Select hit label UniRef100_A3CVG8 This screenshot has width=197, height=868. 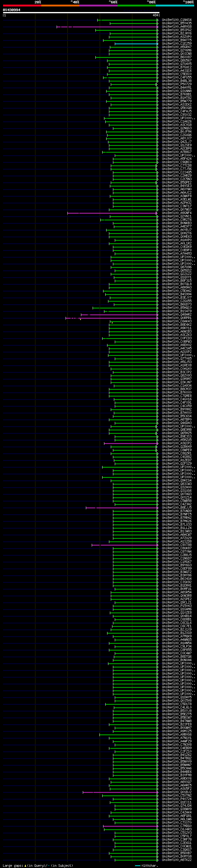[x=177, y=125]
